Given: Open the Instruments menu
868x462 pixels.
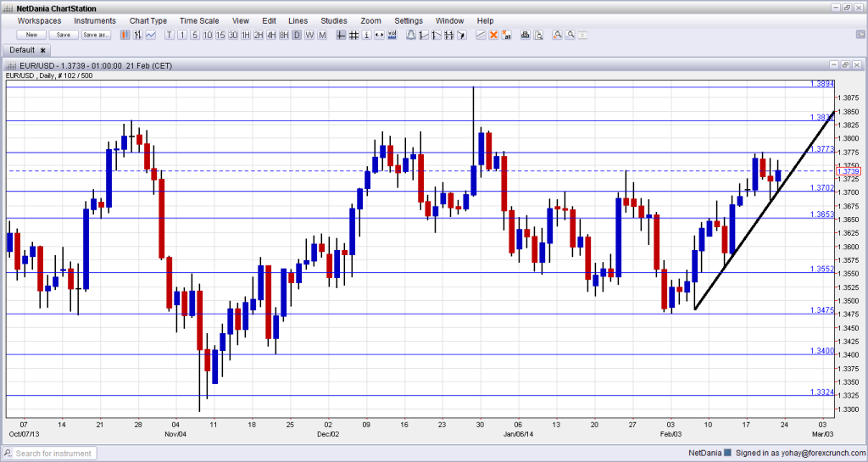Looking at the screenshot, I should pyautogui.click(x=95, y=20).
